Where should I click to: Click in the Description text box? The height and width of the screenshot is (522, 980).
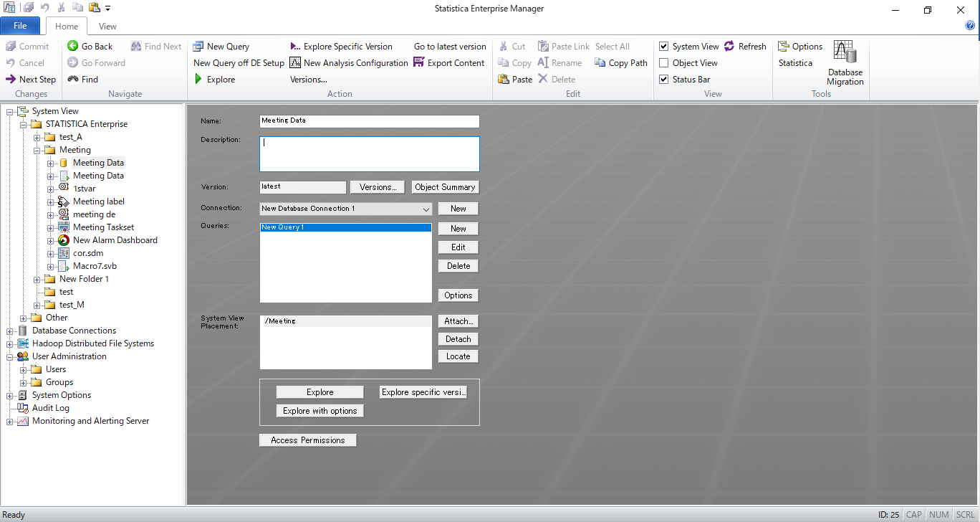point(369,154)
